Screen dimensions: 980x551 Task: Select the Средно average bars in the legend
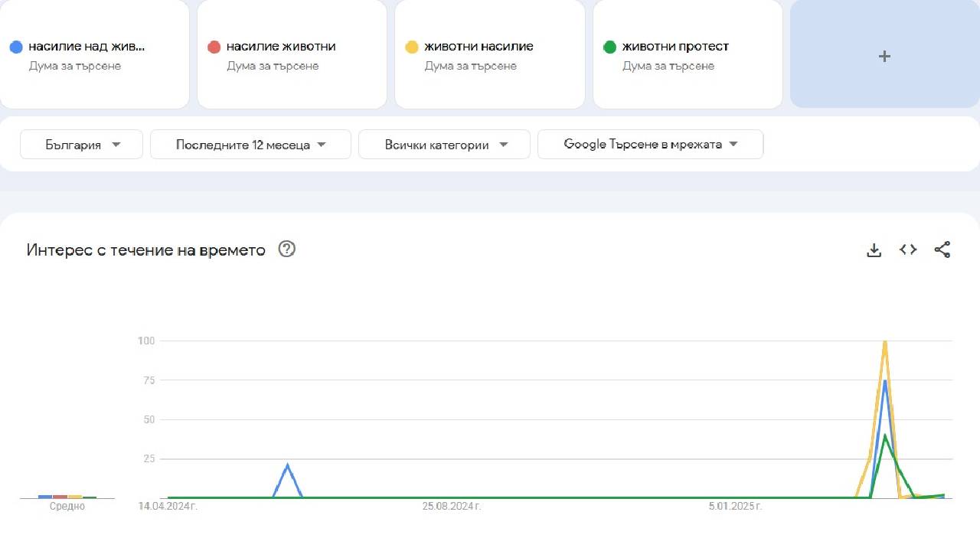tap(67, 497)
